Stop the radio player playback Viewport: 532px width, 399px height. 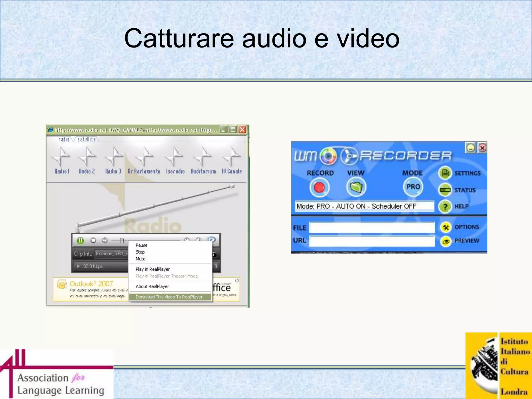93,241
